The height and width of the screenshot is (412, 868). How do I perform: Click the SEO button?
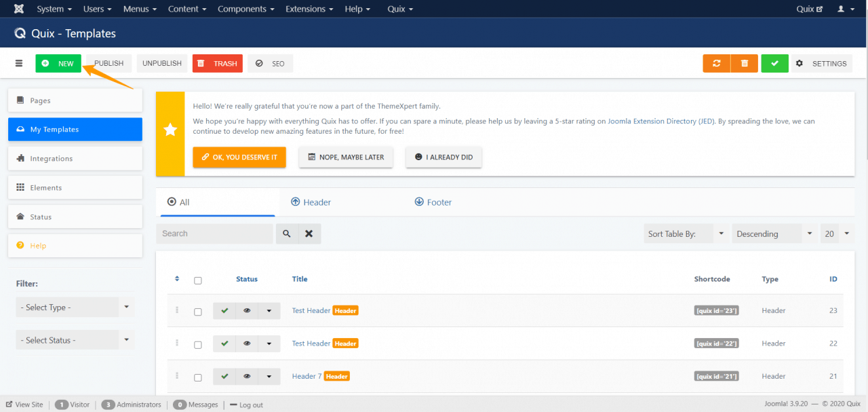(271, 63)
